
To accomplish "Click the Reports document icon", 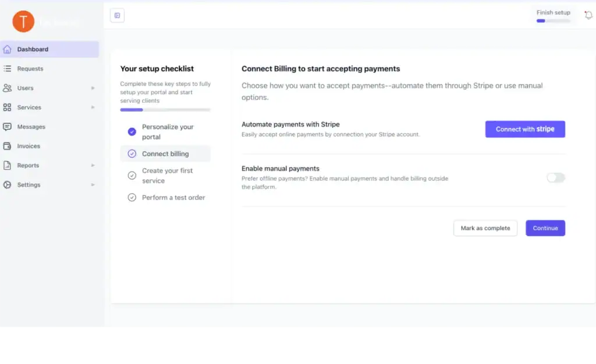I will click(8, 166).
